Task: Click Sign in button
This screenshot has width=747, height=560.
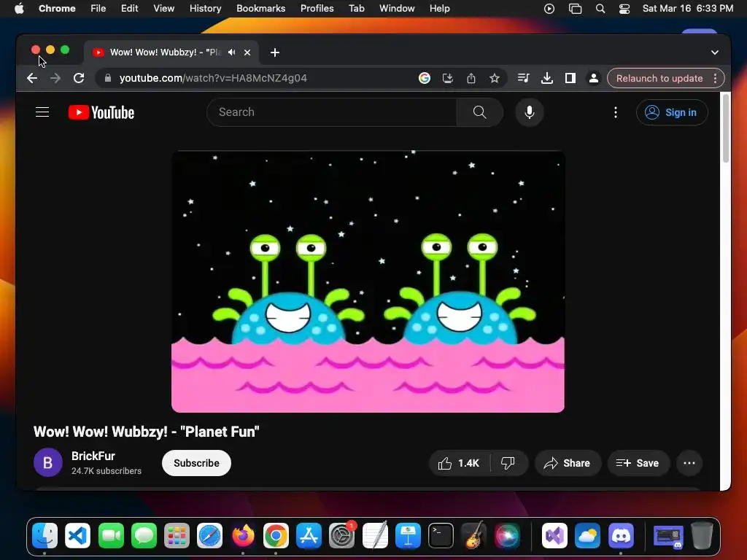Action: (672, 112)
